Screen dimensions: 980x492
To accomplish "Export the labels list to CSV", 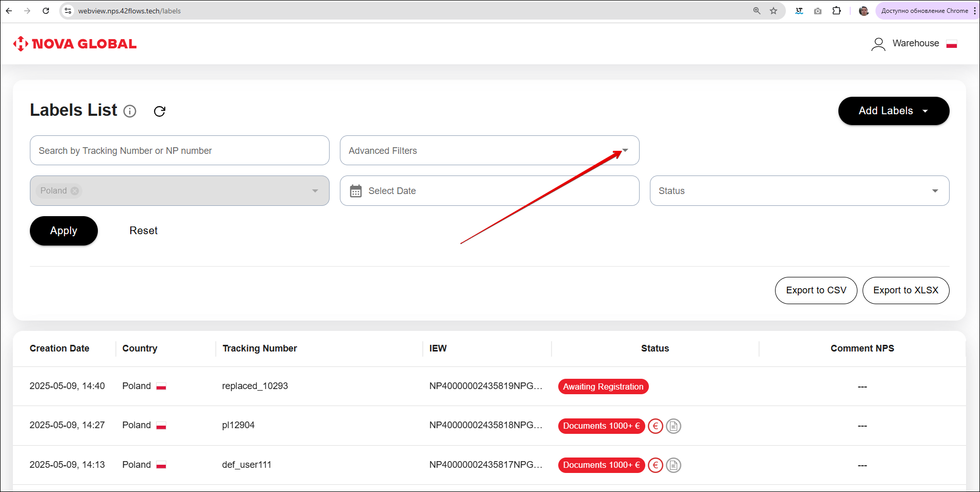I will pyautogui.click(x=816, y=290).
